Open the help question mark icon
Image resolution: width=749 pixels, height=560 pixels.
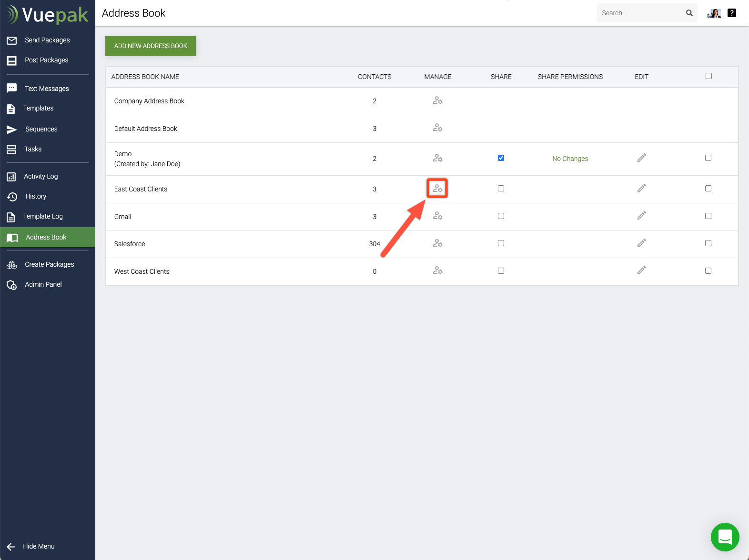(731, 13)
